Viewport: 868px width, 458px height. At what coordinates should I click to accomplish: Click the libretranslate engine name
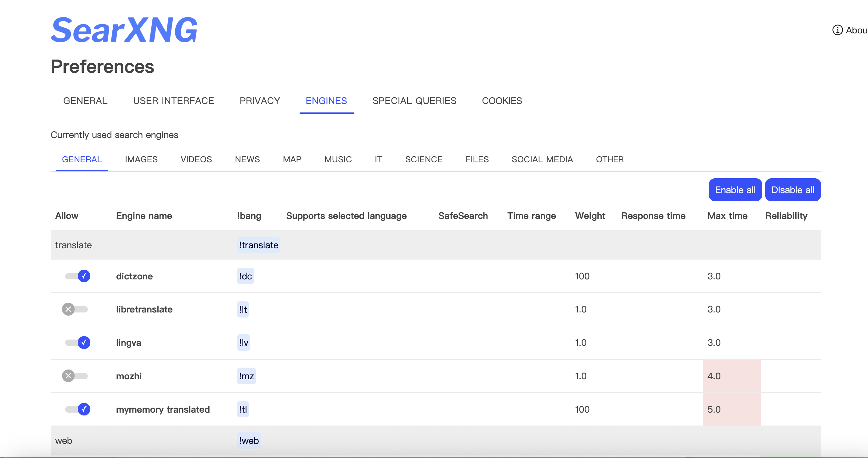click(144, 309)
